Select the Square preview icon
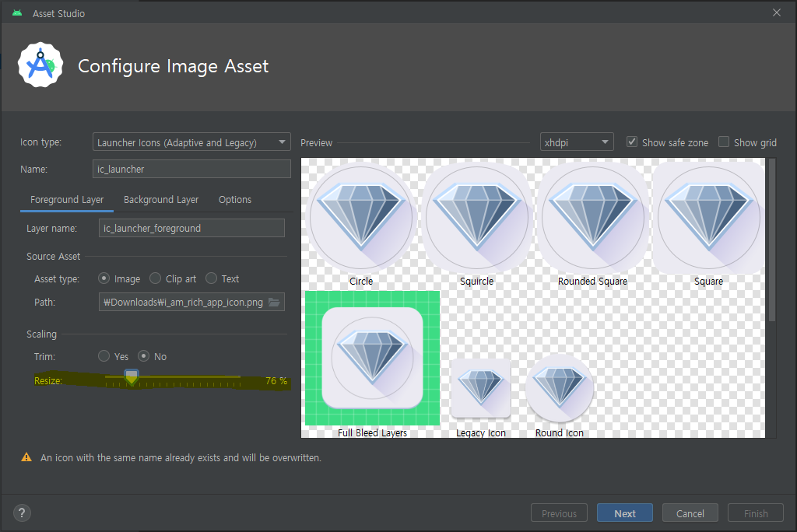The image size is (797, 532). [x=708, y=218]
